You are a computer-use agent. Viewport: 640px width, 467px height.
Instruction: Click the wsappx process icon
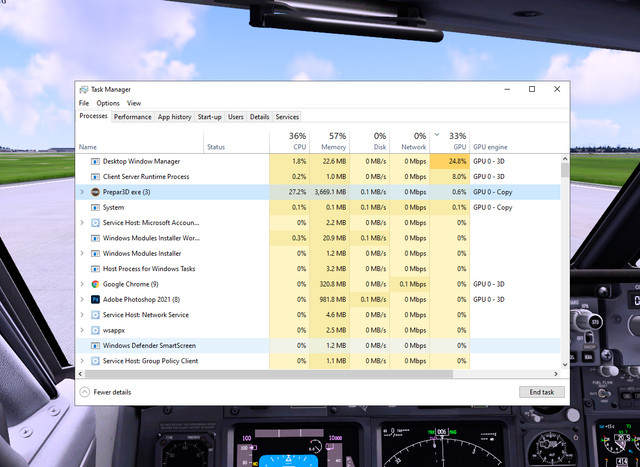pyautogui.click(x=95, y=330)
